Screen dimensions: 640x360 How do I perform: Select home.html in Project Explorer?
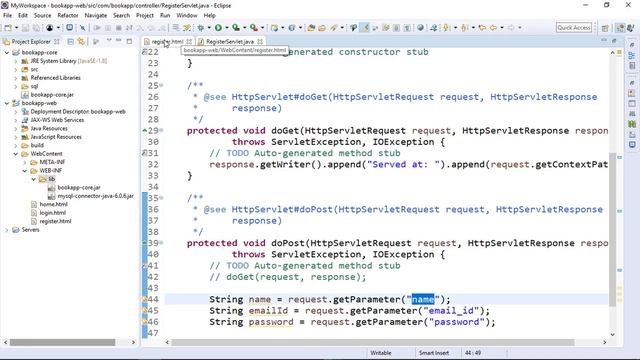53,204
